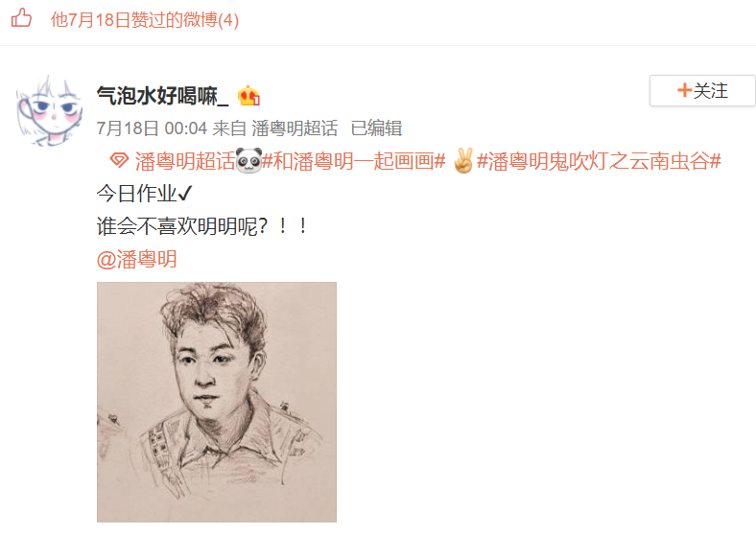View the pencil sketch portrait image
This screenshot has height=535, width=756.
pyautogui.click(x=217, y=402)
